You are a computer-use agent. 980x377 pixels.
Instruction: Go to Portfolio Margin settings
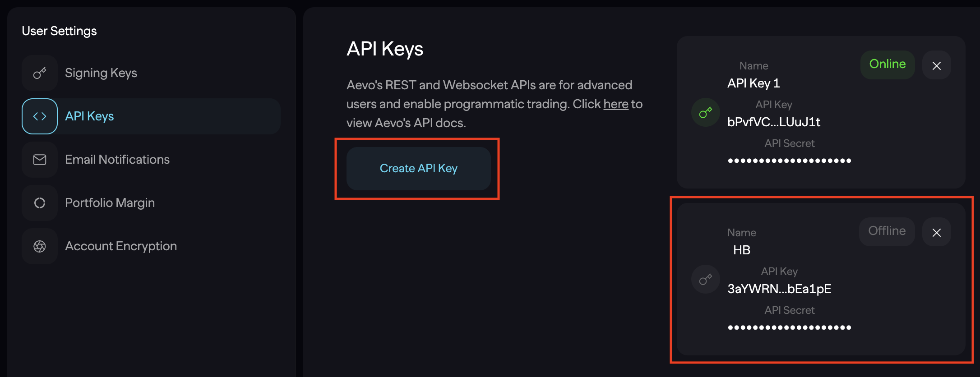tap(110, 203)
